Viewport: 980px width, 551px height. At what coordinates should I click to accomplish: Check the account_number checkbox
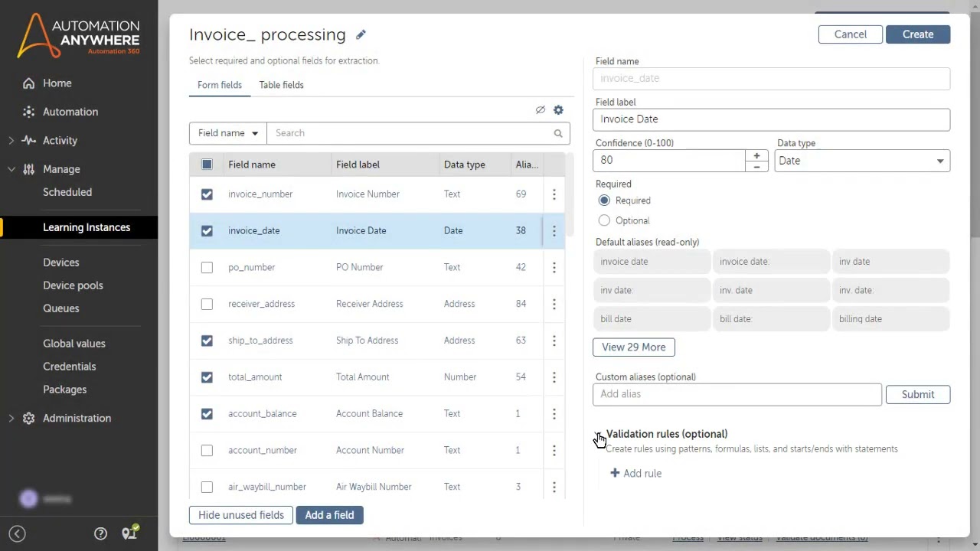tap(207, 451)
